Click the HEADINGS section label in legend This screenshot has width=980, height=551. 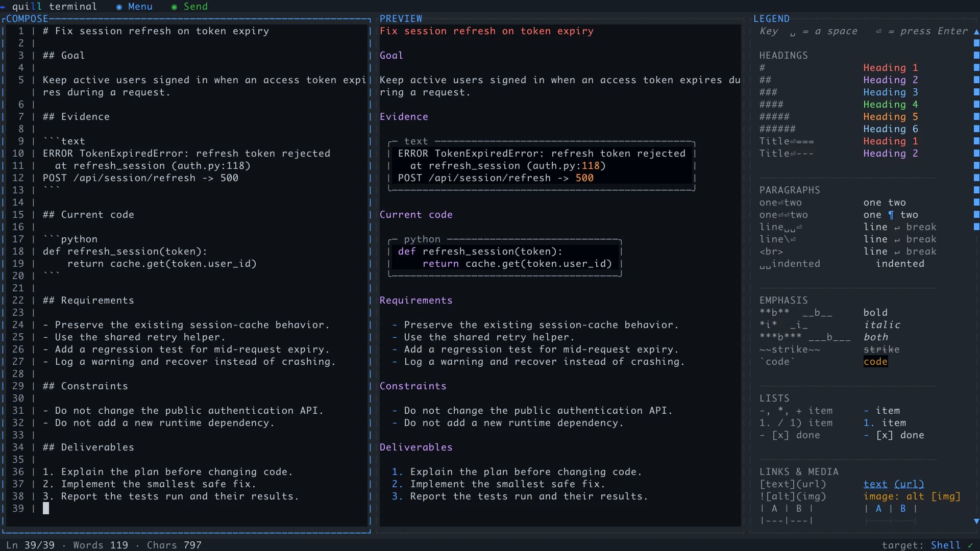pos(783,56)
